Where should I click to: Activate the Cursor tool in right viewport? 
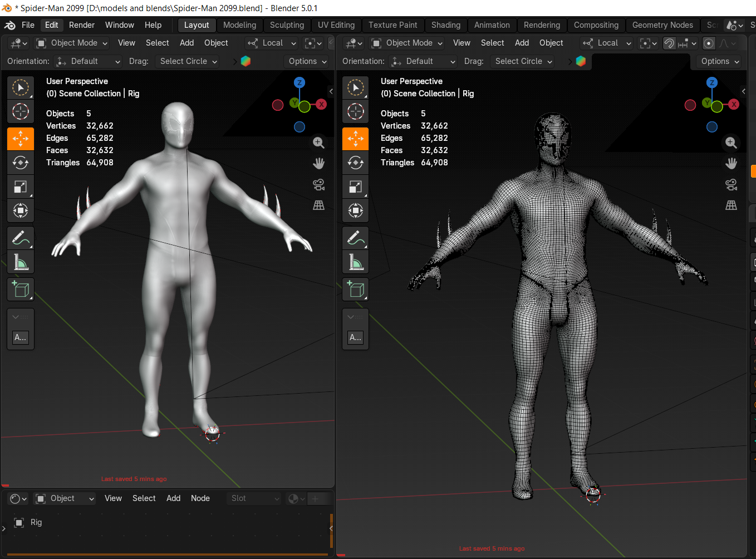(356, 111)
